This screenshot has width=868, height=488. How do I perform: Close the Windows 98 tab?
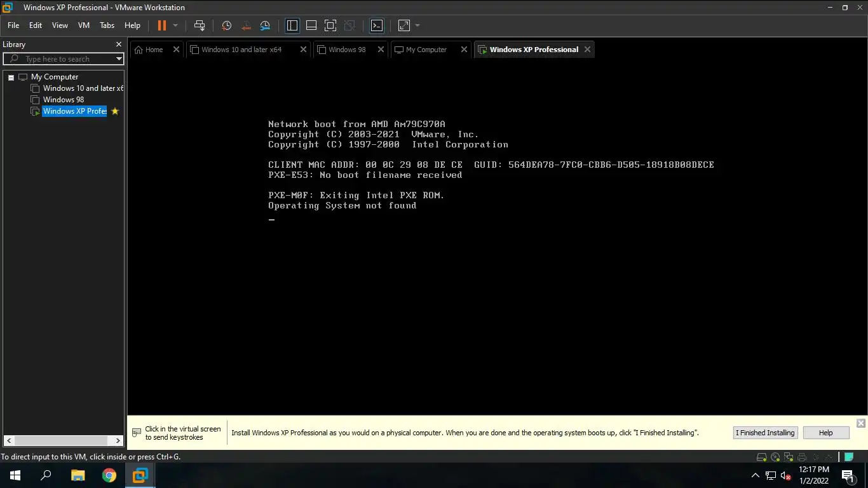(381, 49)
